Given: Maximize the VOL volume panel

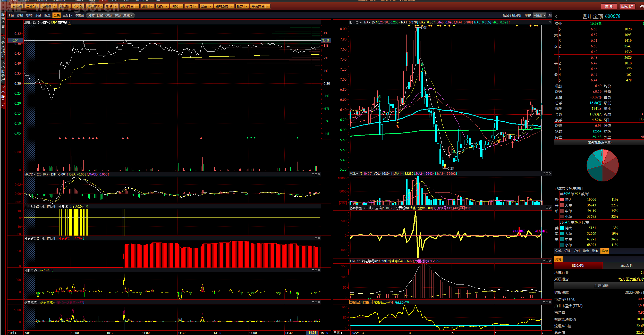Looking at the screenshot, I should (547, 174).
